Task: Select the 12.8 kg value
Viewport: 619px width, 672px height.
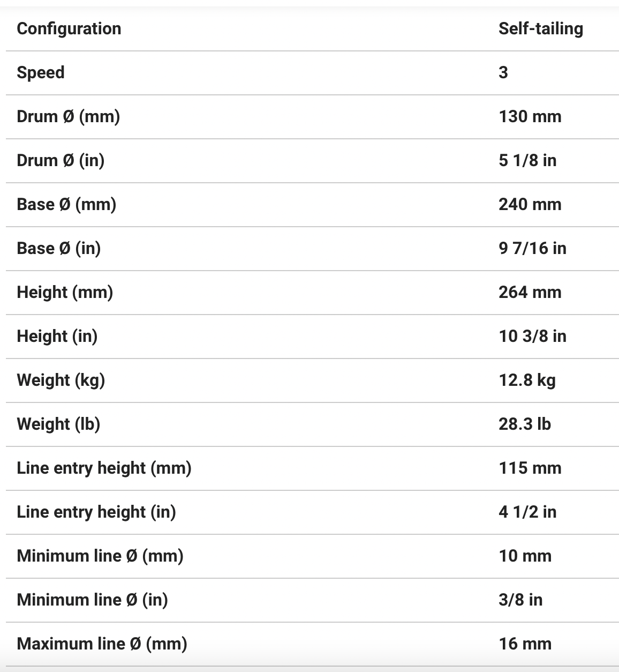Action: [x=527, y=380]
